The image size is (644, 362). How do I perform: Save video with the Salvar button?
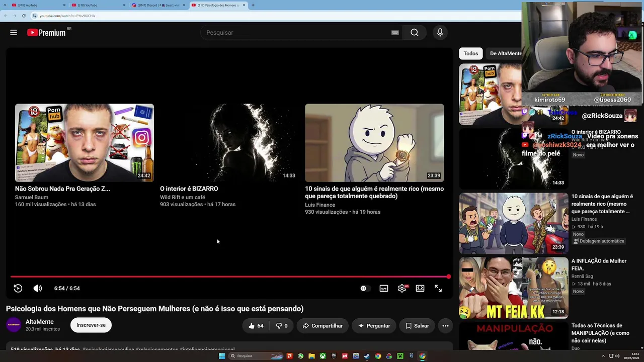point(417,326)
